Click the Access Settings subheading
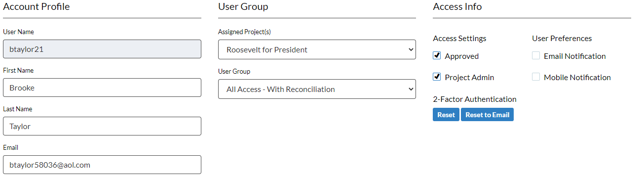Screen dimensions: 644x179 [459, 39]
